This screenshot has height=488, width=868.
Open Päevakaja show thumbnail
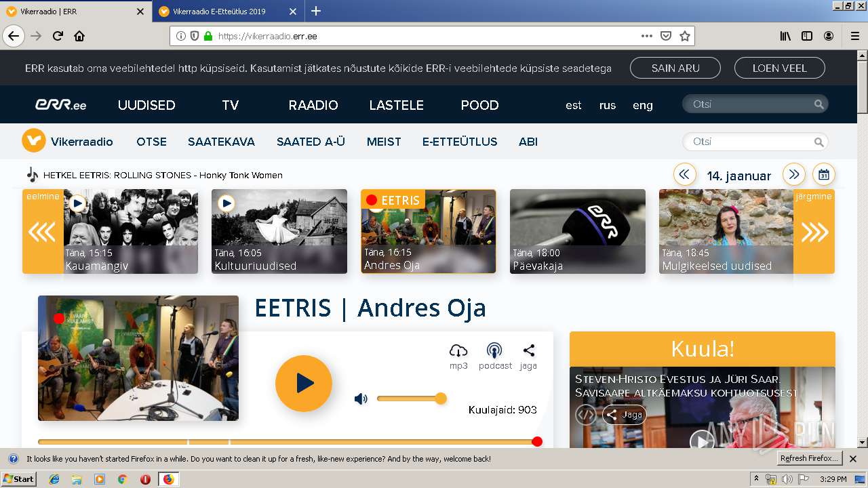pyautogui.click(x=578, y=231)
